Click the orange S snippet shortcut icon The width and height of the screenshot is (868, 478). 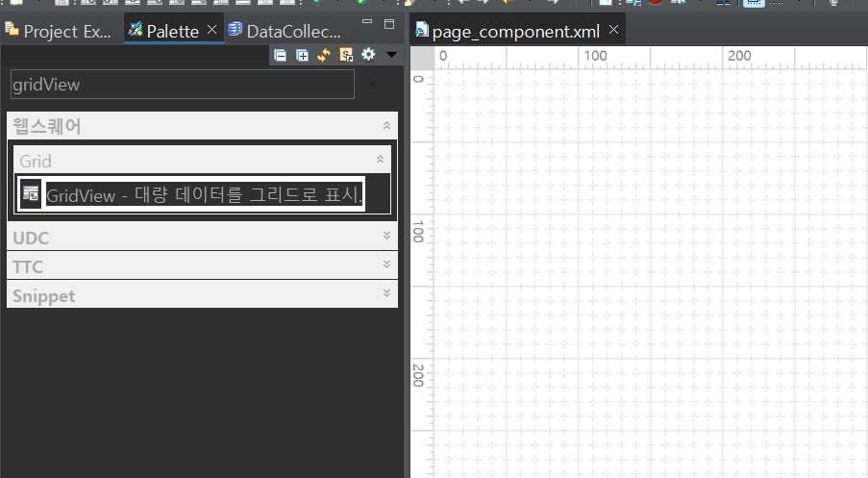click(347, 55)
